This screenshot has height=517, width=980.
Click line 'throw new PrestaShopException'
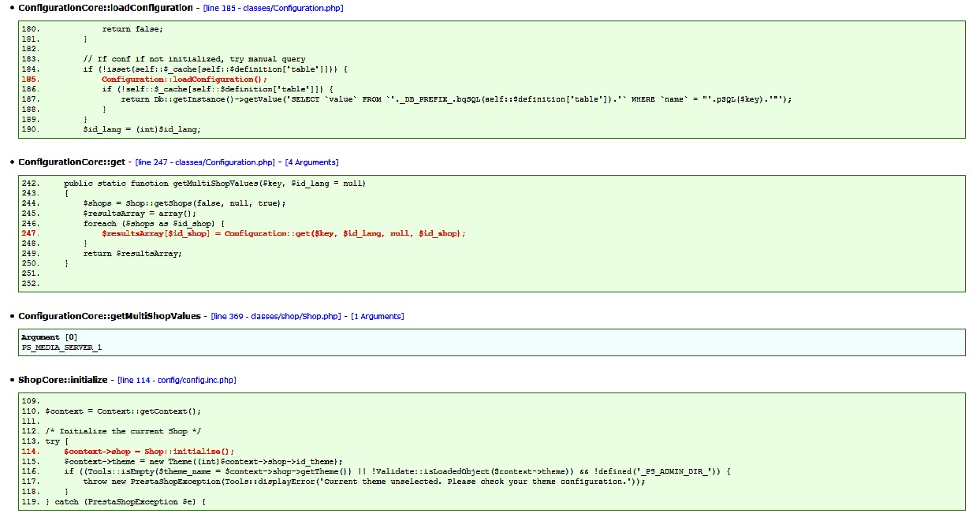tap(364, 482)
